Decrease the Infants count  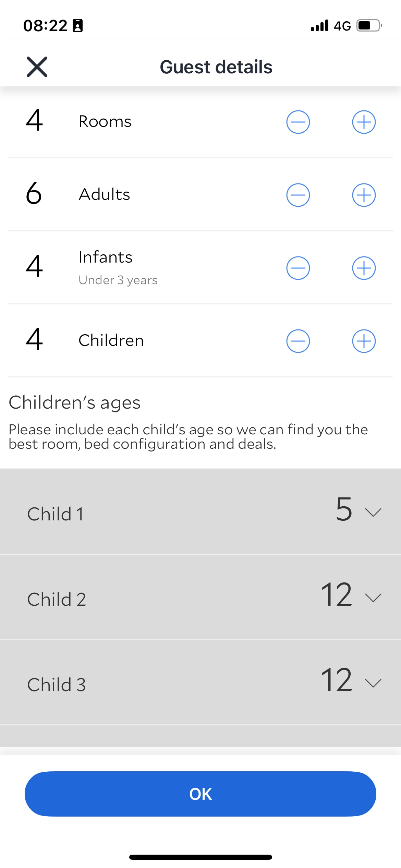coord(298,268)
